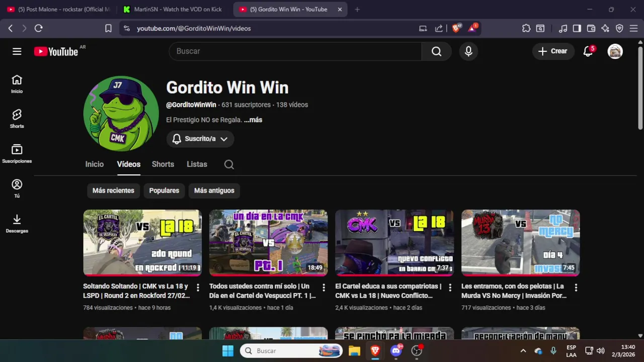
Task: Open Todos ustedes contra mí solo title
Action: coord(263,291)
